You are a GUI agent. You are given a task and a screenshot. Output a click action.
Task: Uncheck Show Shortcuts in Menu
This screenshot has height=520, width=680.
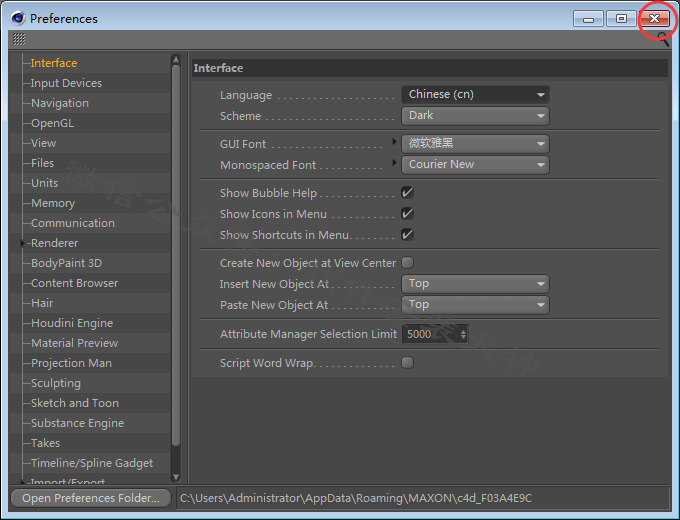[407, 235]
